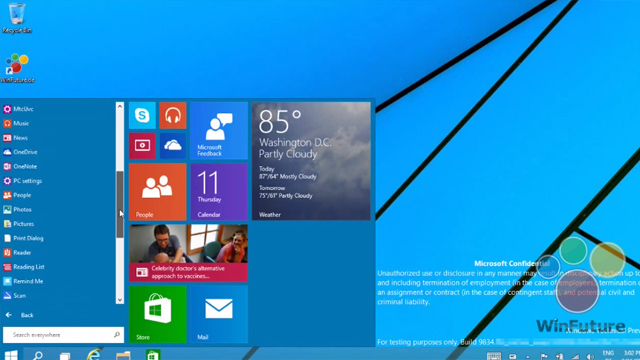Open Action Center flag icon
Image resolution: width=640 pixels, height=360 pixels.
click(x=544, y=356)
